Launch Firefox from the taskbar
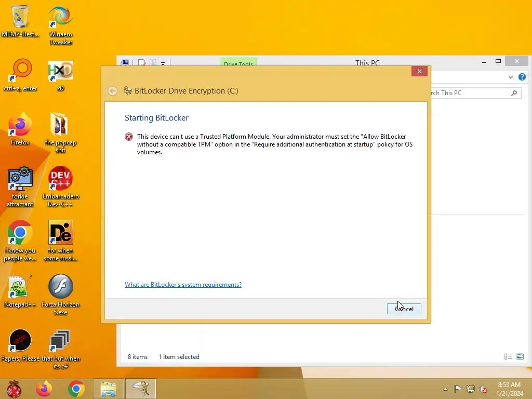This screenshot has width=532, height=399. coord(44,389)
